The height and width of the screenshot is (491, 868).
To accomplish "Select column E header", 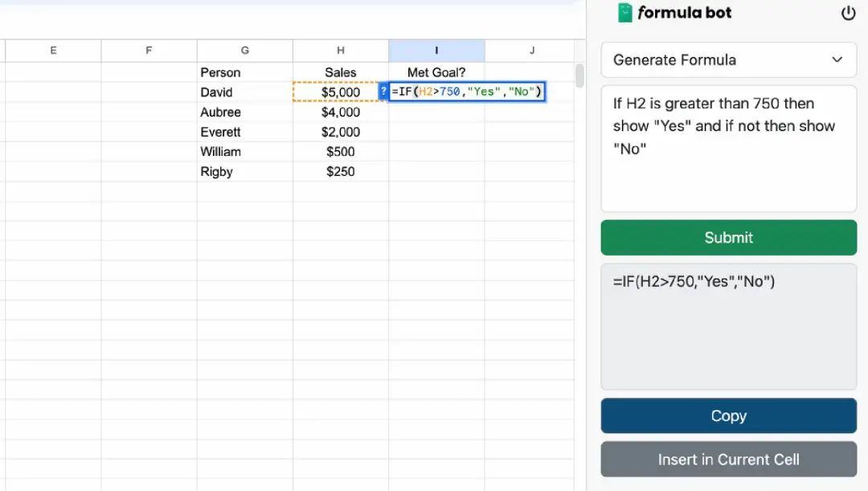I will (53, 51).
